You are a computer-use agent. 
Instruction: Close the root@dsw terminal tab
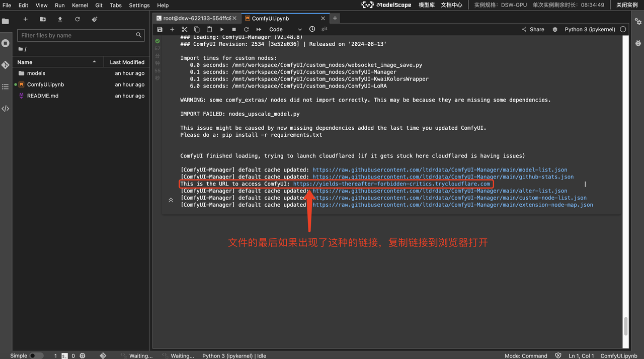click(235, 18)
